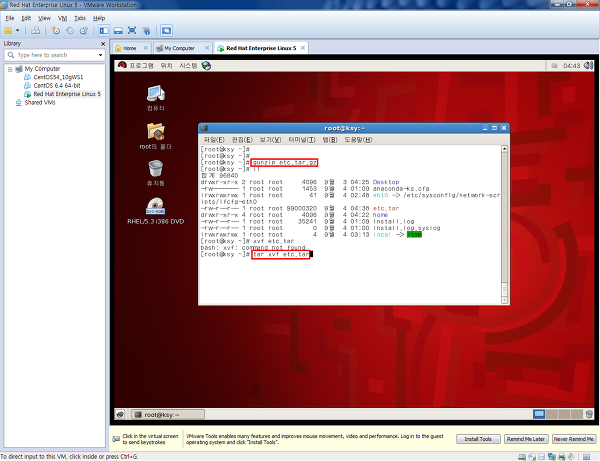The image size is (600, 461).
Task: Open the terminal 도움말(H) menu
Action: [358, 140]
